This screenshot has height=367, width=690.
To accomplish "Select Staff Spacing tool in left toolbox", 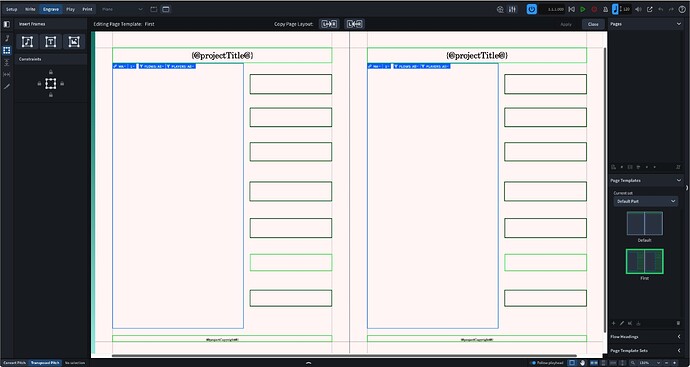I will coord(7,62).
